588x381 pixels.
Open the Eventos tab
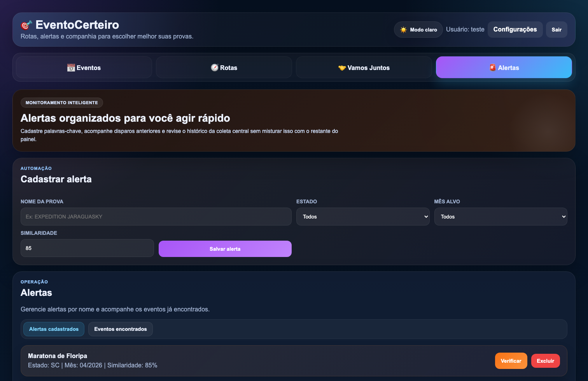click(84, 67)
